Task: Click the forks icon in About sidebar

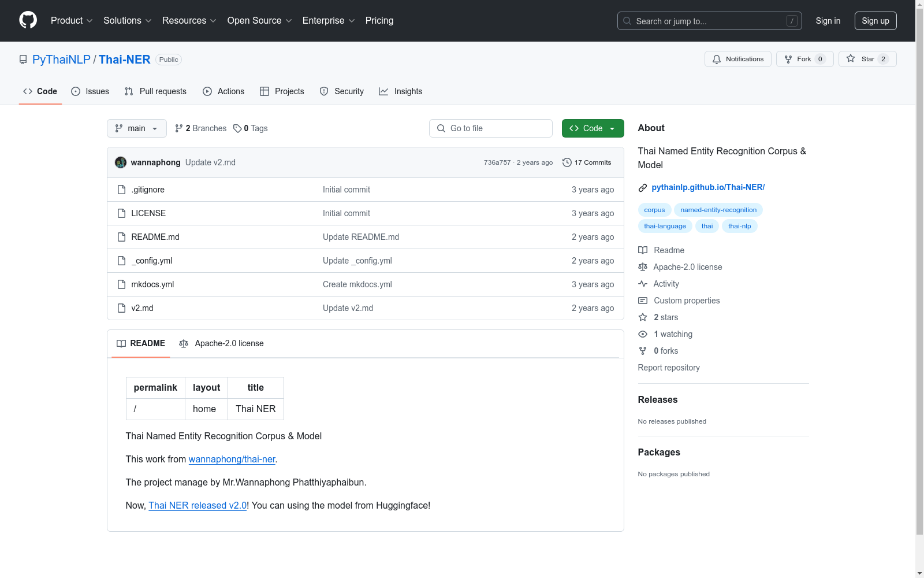Action: point(643,351)
